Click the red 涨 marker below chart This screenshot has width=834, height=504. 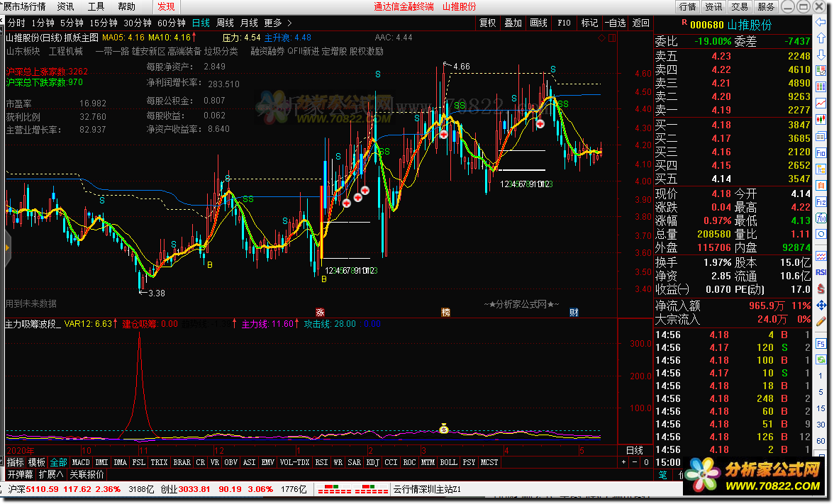tap(321, 313)
